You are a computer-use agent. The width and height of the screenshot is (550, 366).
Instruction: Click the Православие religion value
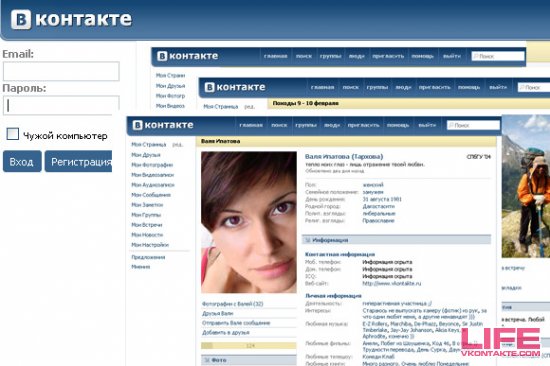pyautogui.click(x=378, y=221)
